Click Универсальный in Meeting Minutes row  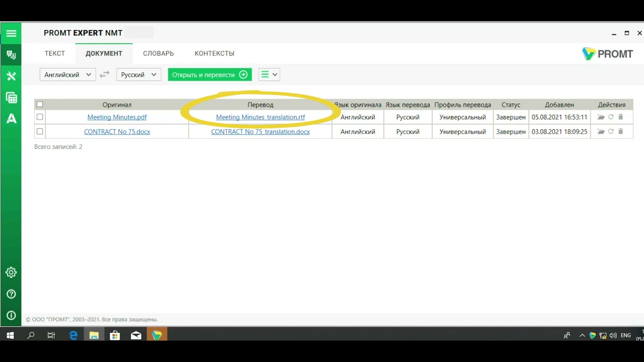click(x=463, y=117)
